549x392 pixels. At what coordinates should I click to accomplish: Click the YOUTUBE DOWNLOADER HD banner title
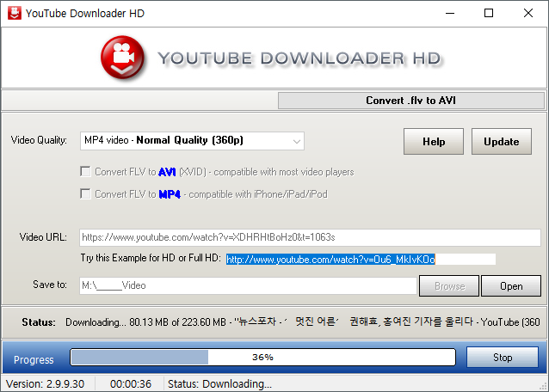tap(299, 58)
